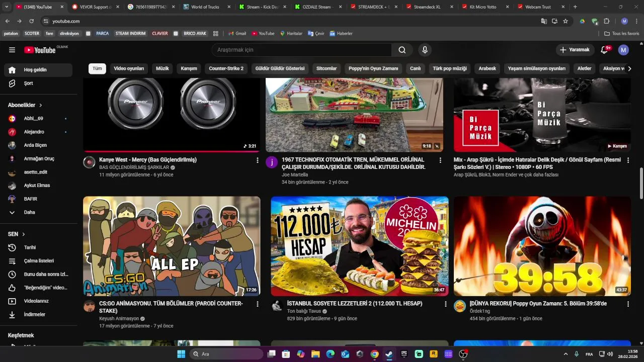This screenshot has width=644, height=362.
Task: Open Çalma listeleri playlists
Action: click(x=38, y=261)
